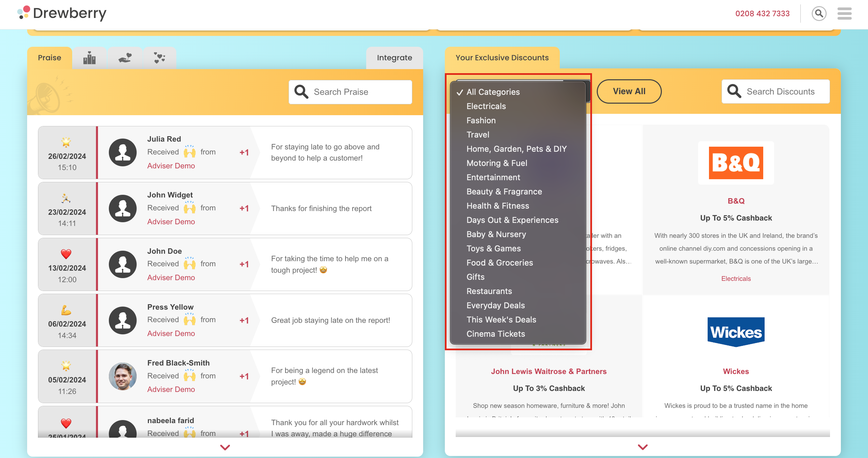The image size is (868, 458).
Task: Switch to the hand-with-heart tab
Action: [x=125, y=58]
